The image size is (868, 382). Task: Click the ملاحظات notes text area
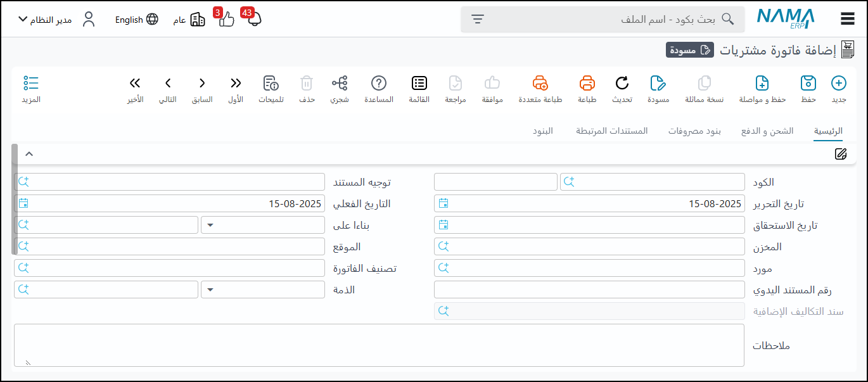point(379,345)
